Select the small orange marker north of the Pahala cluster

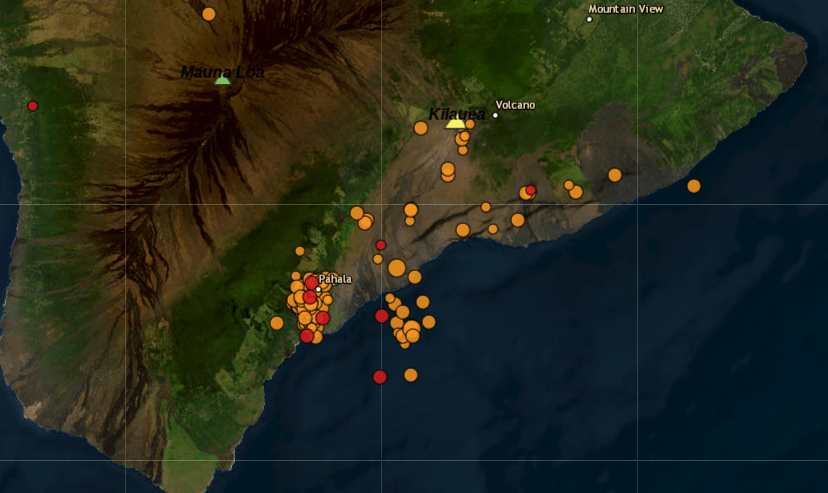click(x=300, y=251)
